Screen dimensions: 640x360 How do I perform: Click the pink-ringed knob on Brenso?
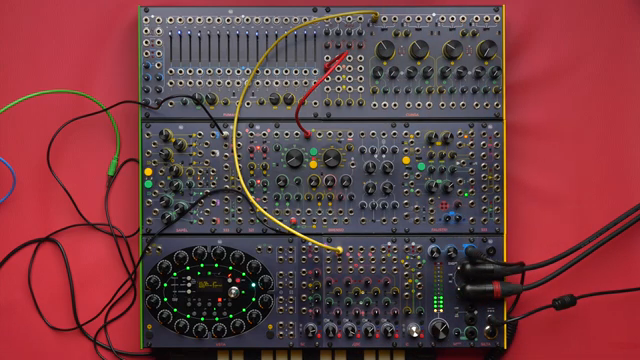click(x=329, y=180)
